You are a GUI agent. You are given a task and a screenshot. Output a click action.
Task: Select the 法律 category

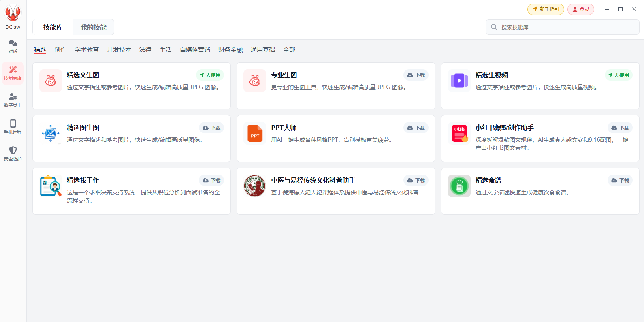point(145,49)
